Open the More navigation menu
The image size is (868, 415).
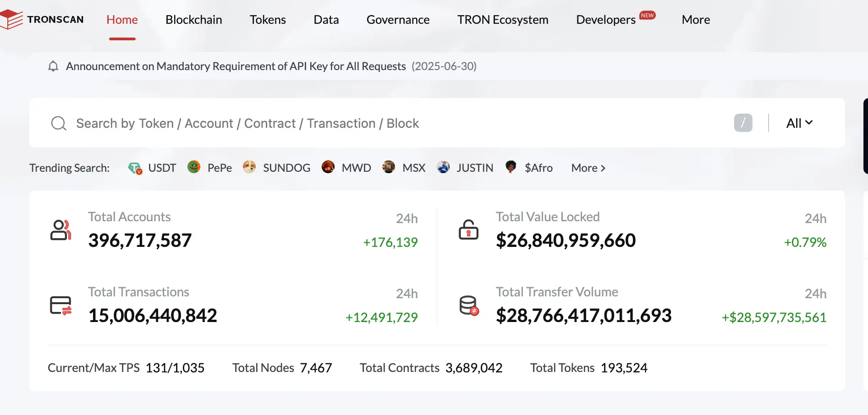pyautogui.click(x=696, y=20)
